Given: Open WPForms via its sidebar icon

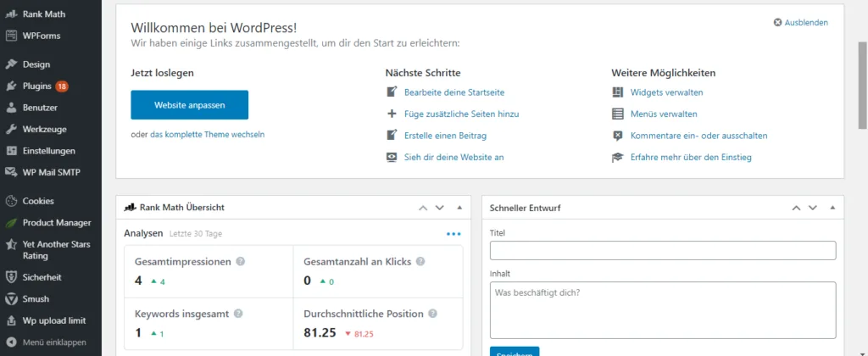Looking at the screenshot, I should click(x=11, y=36).
